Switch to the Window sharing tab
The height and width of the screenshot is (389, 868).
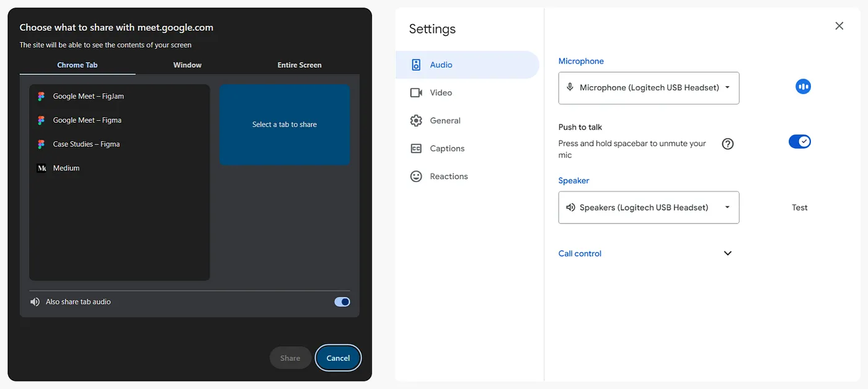pyautogui.click(x=188, y=64)
